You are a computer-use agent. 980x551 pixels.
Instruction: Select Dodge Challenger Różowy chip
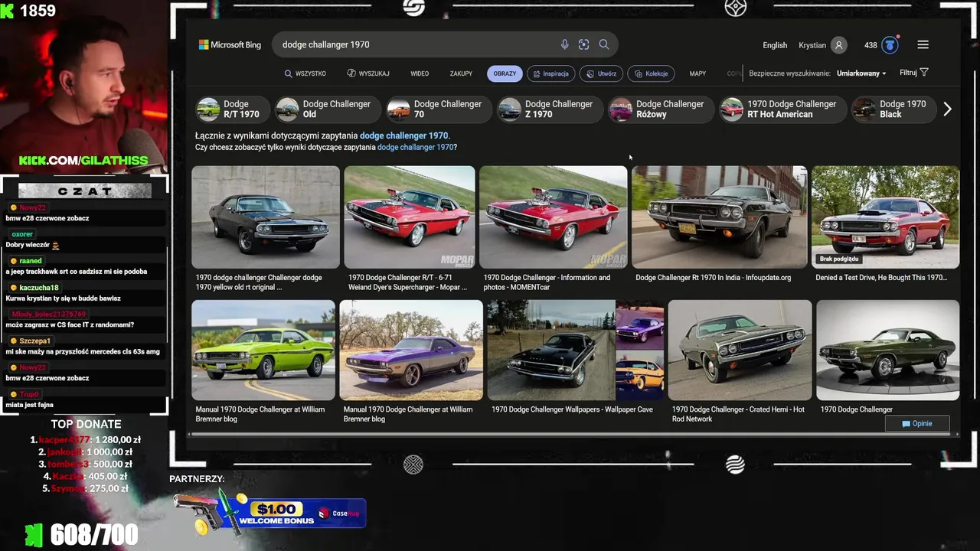point(660,109)
